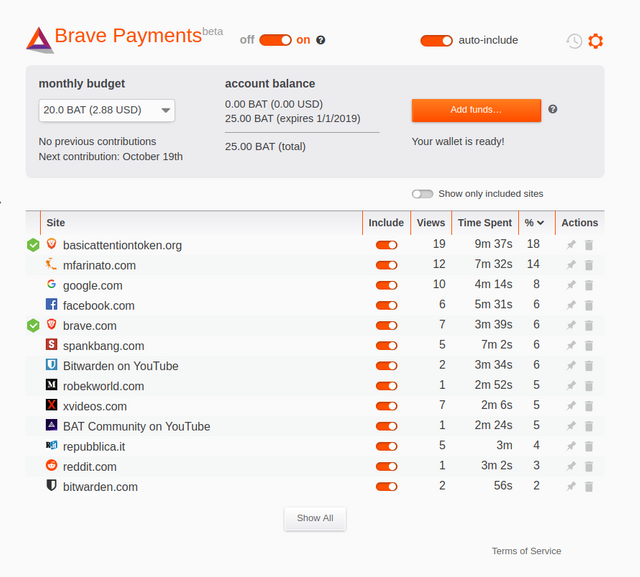Image resolution: width=640 pixels, height=577 pixels.
Task: Delete facebook.com from the list
Action: pyautogui.click(x=589, y=305)
